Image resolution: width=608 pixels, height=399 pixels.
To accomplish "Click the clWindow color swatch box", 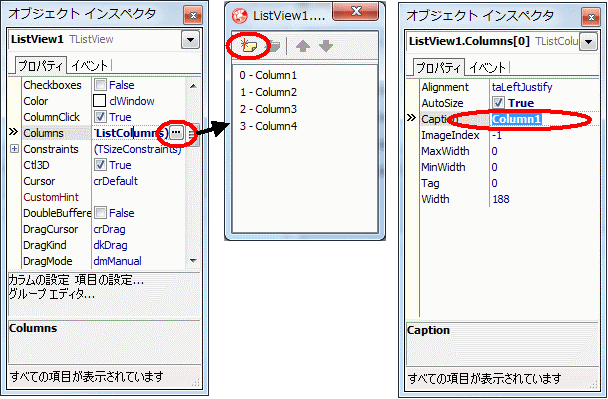I will [x=100, y=101].
